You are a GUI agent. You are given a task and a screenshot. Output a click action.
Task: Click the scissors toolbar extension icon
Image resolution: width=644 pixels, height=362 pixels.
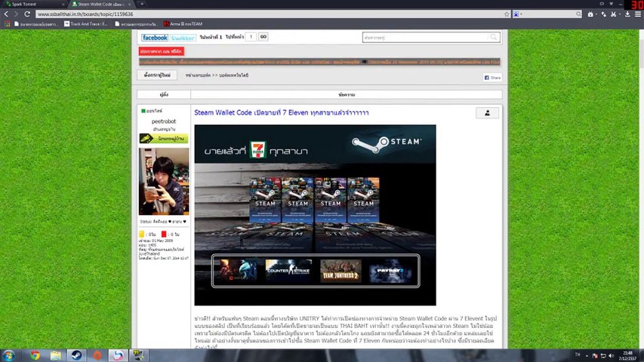pyautogui.click(x=614, y=14)
